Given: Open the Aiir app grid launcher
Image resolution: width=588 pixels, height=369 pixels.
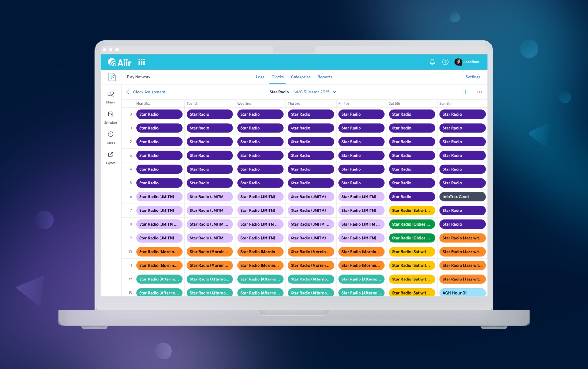Looking at the screenshot, I should 141,62.
